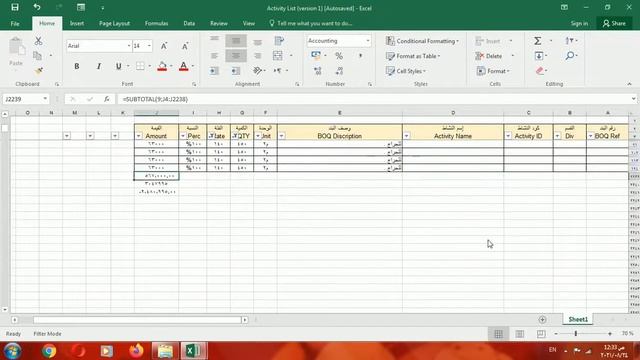Screen dimensions: 640x360
Task: Click the Increase Decimal icon
Action: [318, 71]
